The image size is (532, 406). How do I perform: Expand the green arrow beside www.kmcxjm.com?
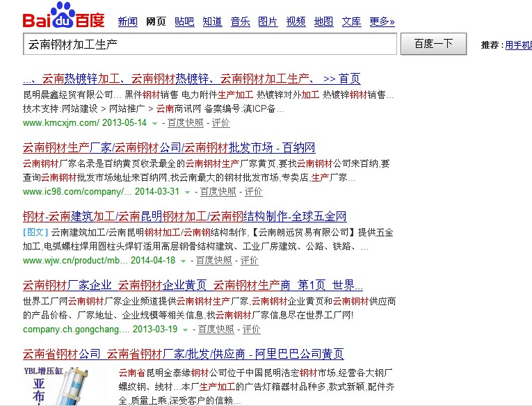154,124
